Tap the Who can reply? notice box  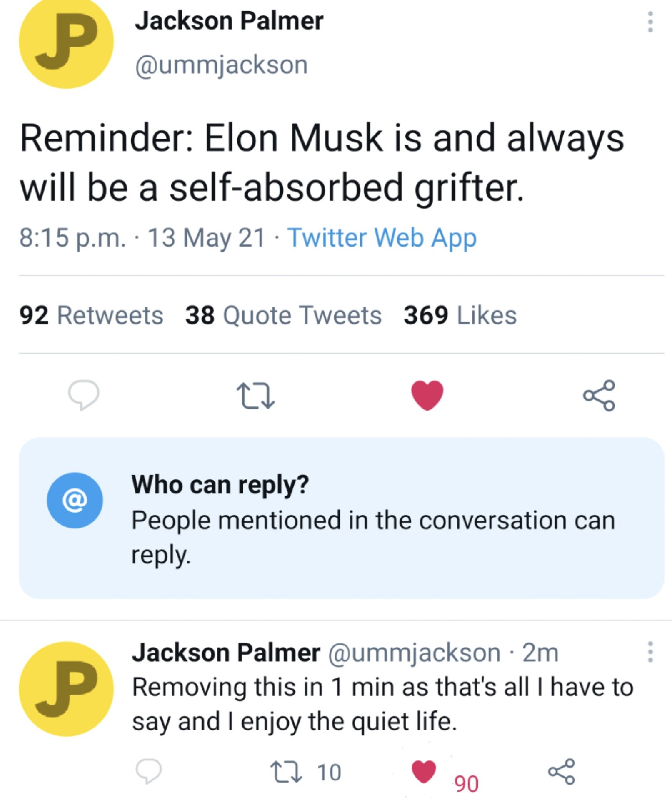[x=341, y=518]
